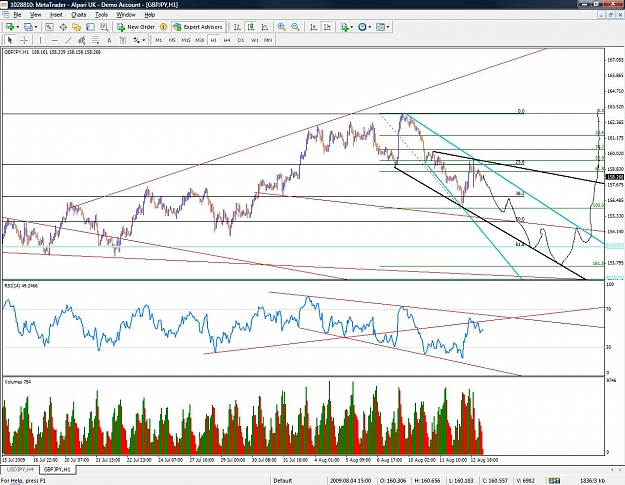Select the Crosshair tool

click(24, 40)
